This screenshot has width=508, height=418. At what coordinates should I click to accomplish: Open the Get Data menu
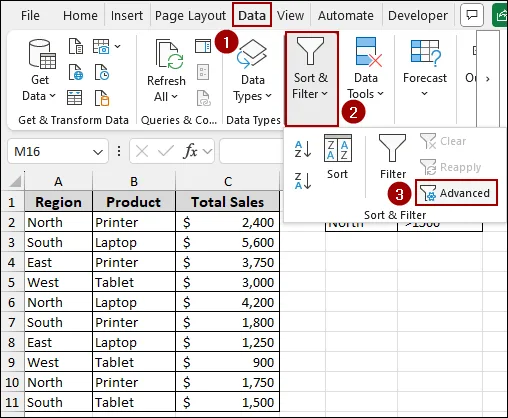pos(40,70)
